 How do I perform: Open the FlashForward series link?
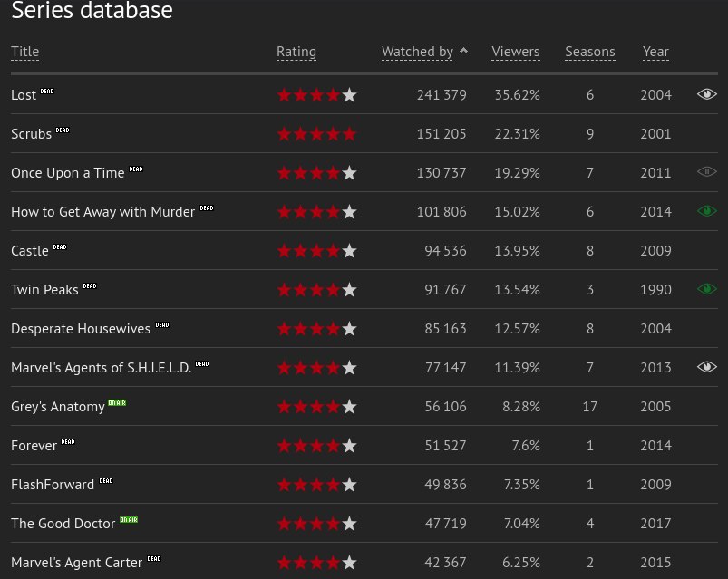[x=53, y=485]
